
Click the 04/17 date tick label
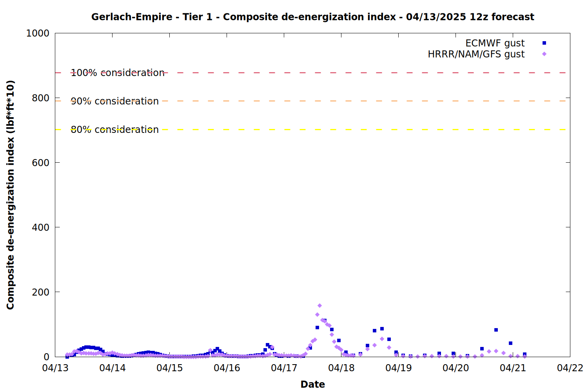284,368
